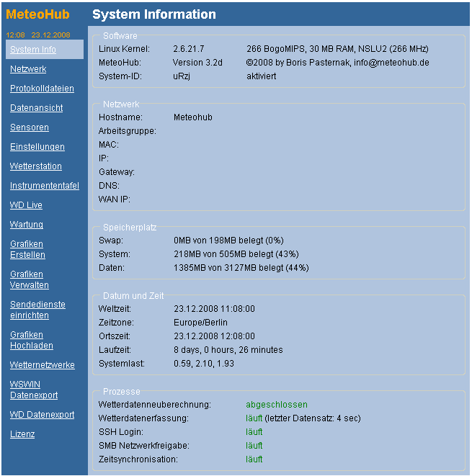
Task: Open Protokolldateien in the sidebar
Action: tap(42, 89)
